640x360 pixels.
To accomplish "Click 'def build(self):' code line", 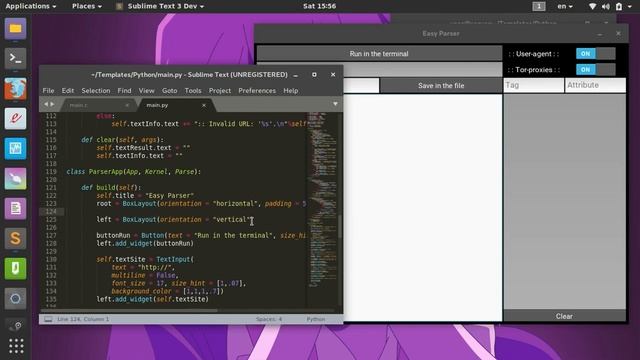I will (x=111, y=188).
